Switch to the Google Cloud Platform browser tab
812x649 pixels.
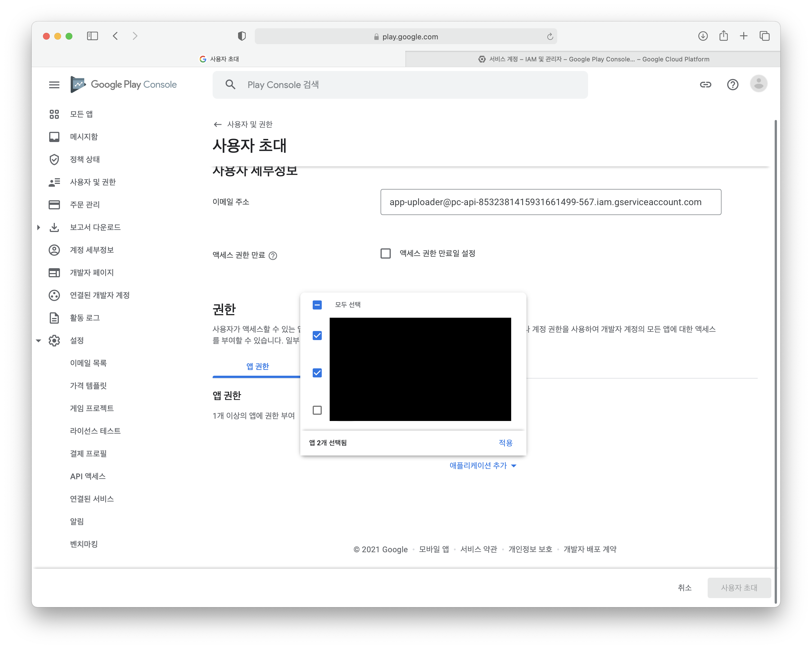tap(593, 59)
